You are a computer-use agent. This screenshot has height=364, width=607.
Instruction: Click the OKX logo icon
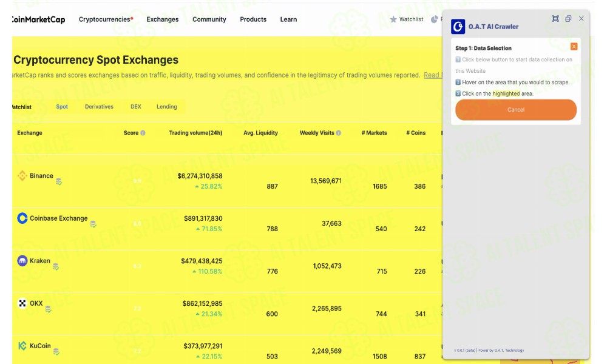22,303
